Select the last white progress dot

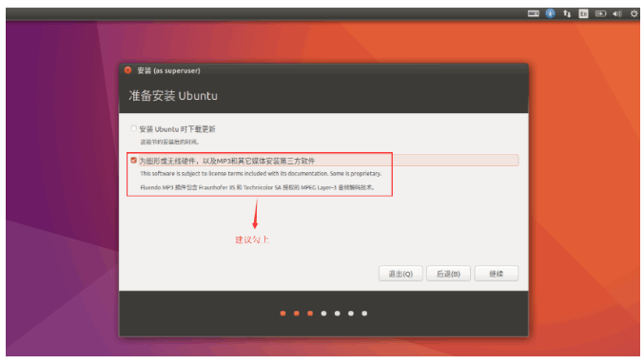coord(364,314)
